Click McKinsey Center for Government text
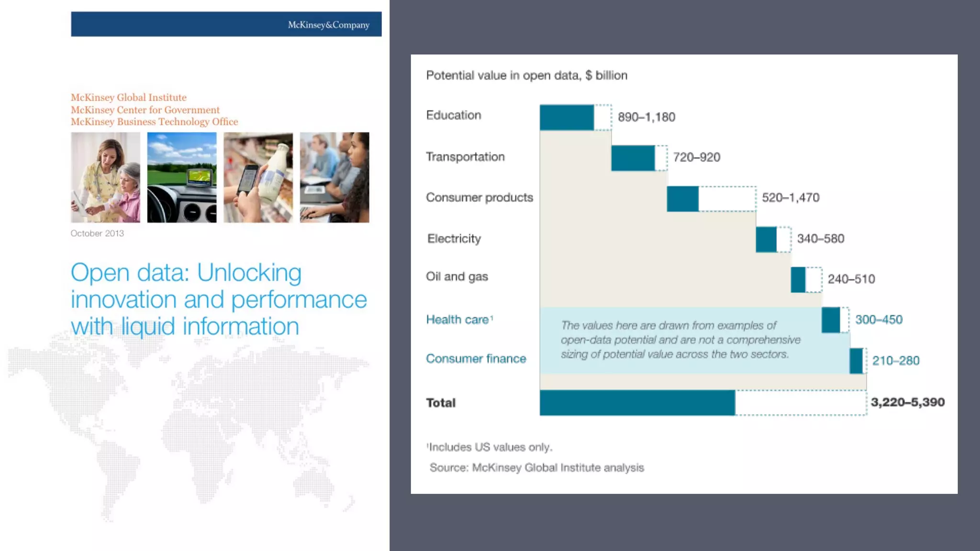 point(145,110)
